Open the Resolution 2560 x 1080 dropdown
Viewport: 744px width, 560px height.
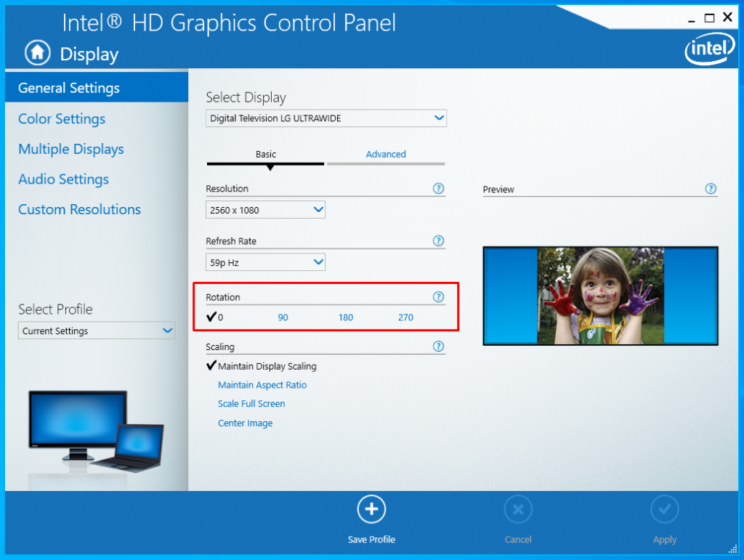click(x=265, y=210)
